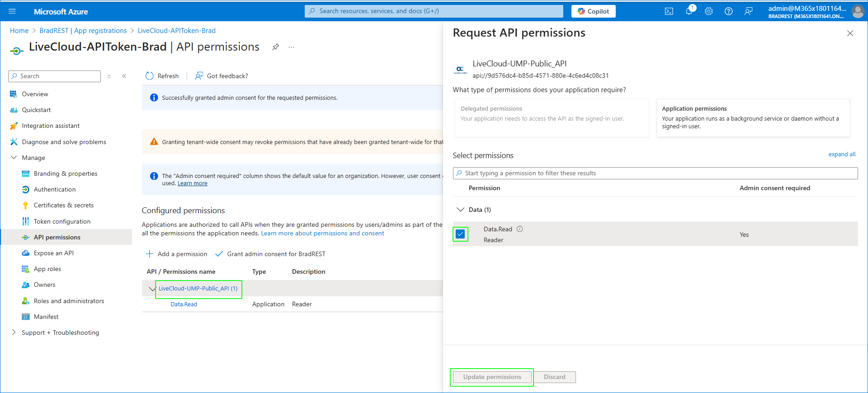Uncheck the Data.Read permission checkbox

coord(460,234)
